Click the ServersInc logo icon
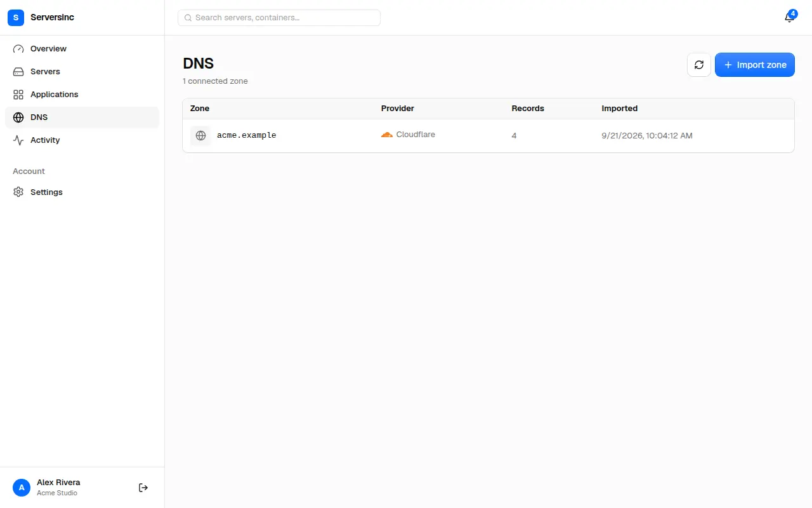 [16, 18]
